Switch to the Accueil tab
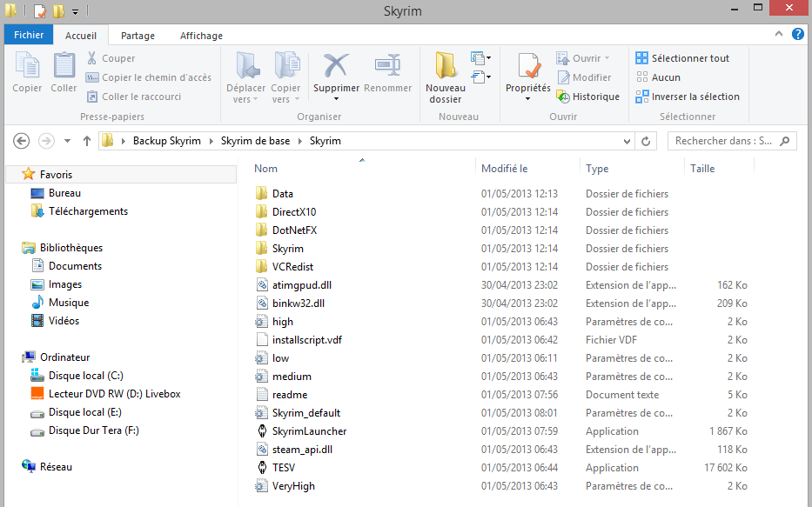812x507 pixels. [81, 35]
